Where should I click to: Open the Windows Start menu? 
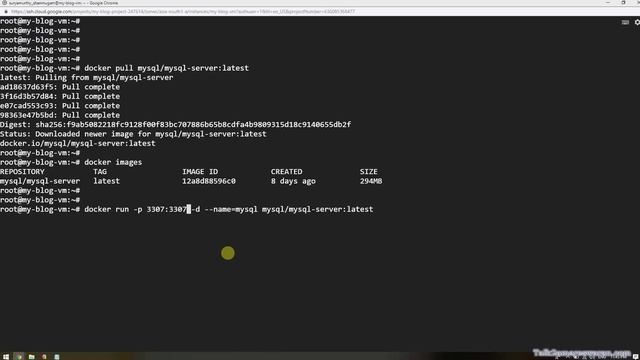coord(6,356)
